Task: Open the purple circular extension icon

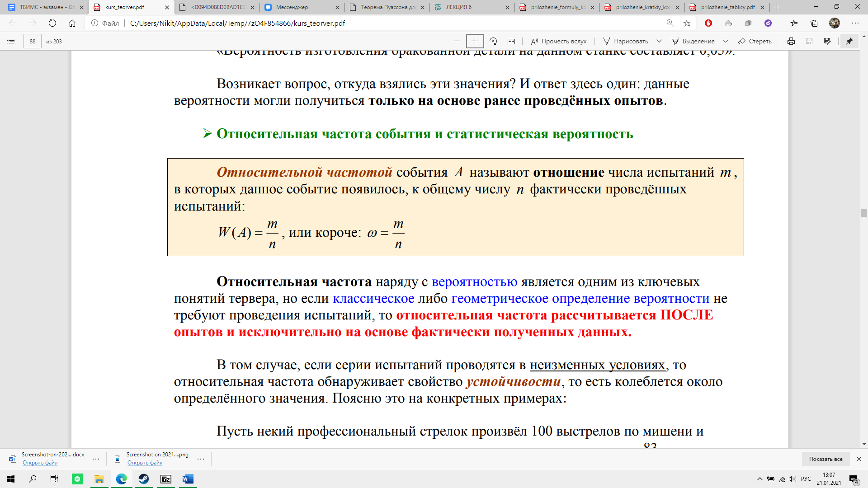Action: tap(768, 23)
